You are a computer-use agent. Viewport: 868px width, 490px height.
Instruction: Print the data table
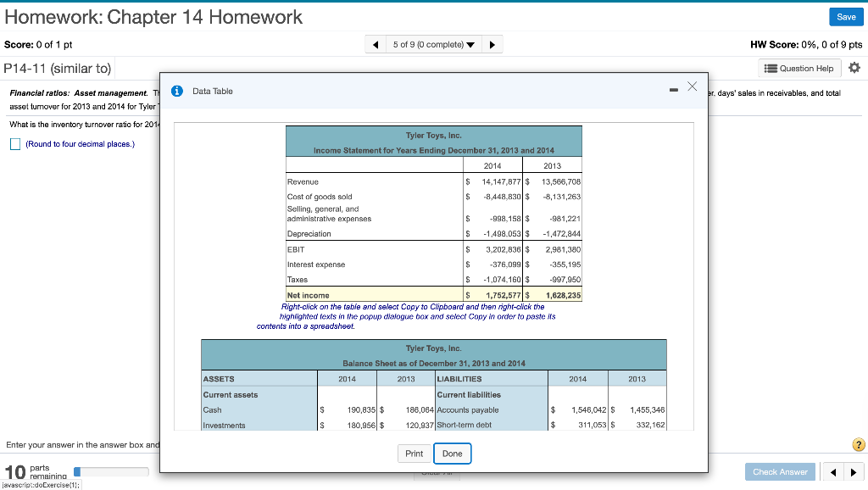point(414,454)
